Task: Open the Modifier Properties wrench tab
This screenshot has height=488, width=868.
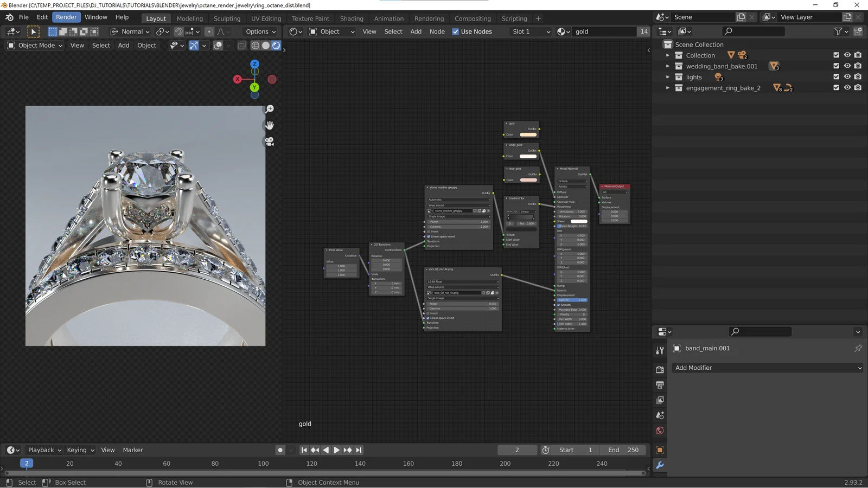Action: (660, 465)
